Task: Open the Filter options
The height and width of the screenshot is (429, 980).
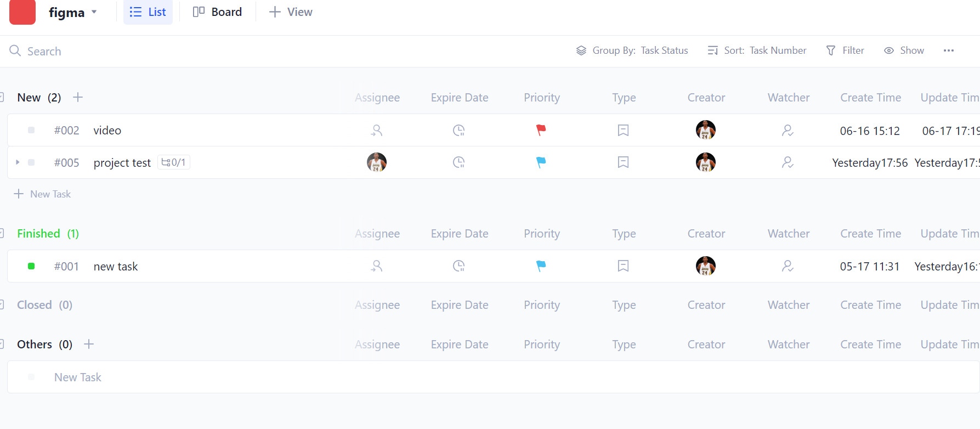Action: [x=845, y=50]
